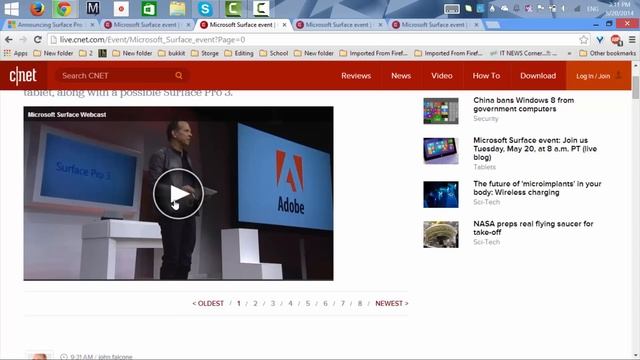The height and width of the screenshot is (360, 640).
Task: Go forward with browser forward arrow
Action: 23,40
